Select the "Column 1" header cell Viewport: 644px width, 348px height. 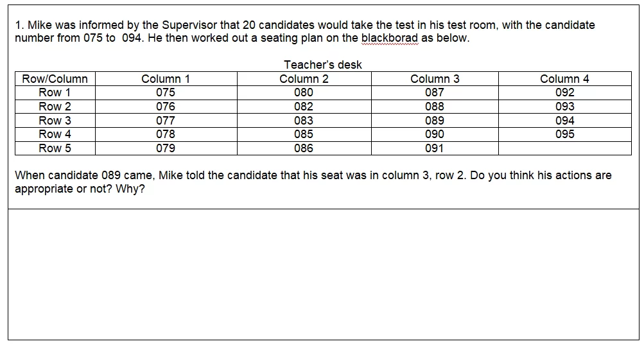166,79
